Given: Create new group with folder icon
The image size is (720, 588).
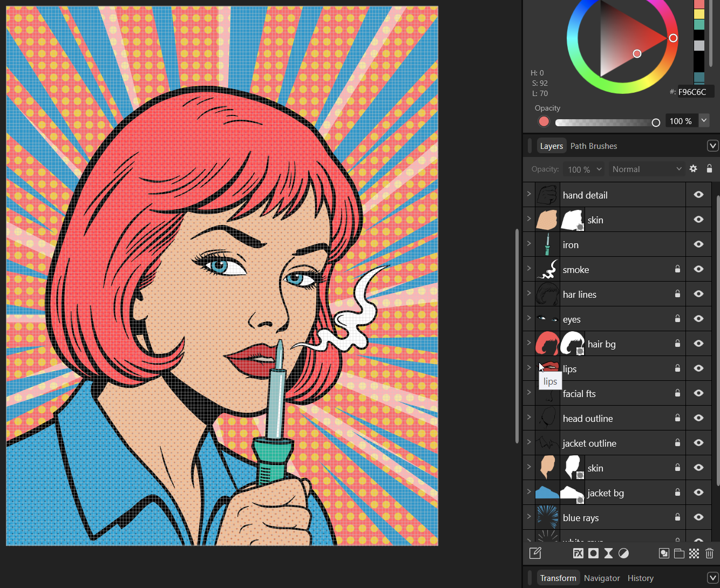Looking at the screenshot, I should point(679,553).
